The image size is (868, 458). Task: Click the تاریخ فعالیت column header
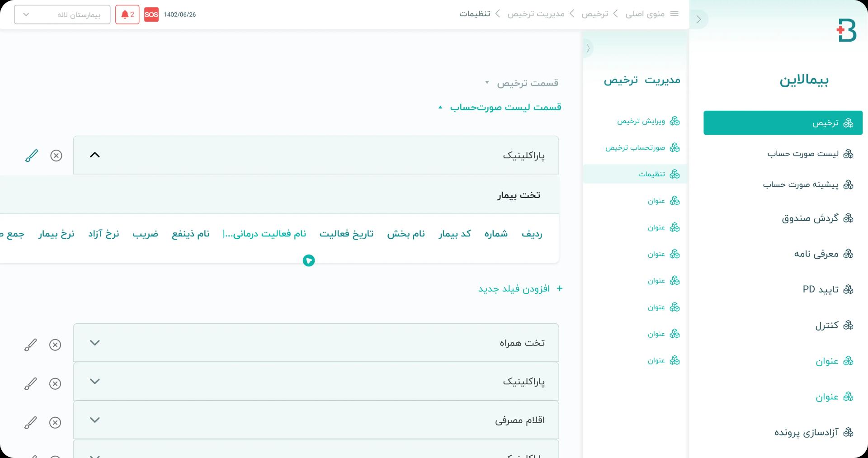pyautogui.click(x=346, y=234)
